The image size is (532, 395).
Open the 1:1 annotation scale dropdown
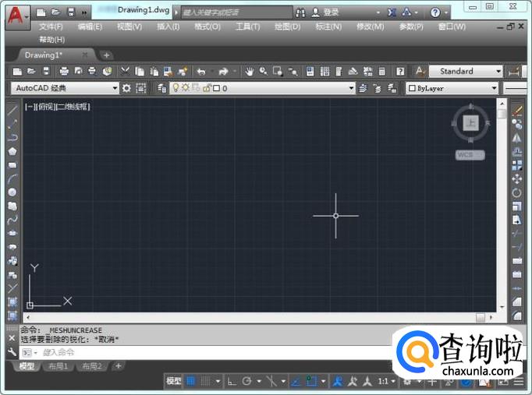[387, 382]
